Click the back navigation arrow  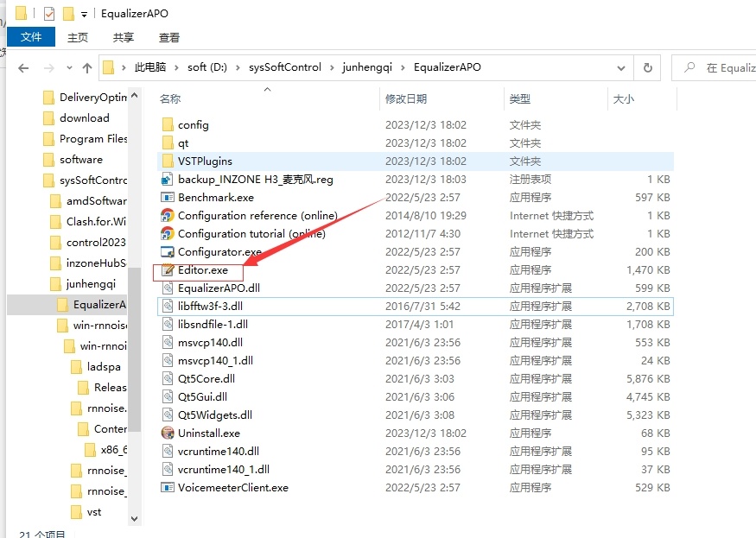[23, 66]
